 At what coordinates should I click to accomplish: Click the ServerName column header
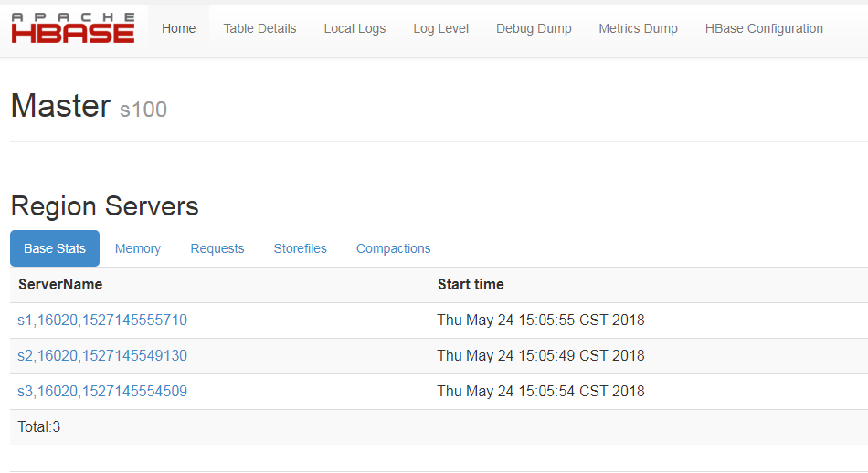(x=60, y=284)
